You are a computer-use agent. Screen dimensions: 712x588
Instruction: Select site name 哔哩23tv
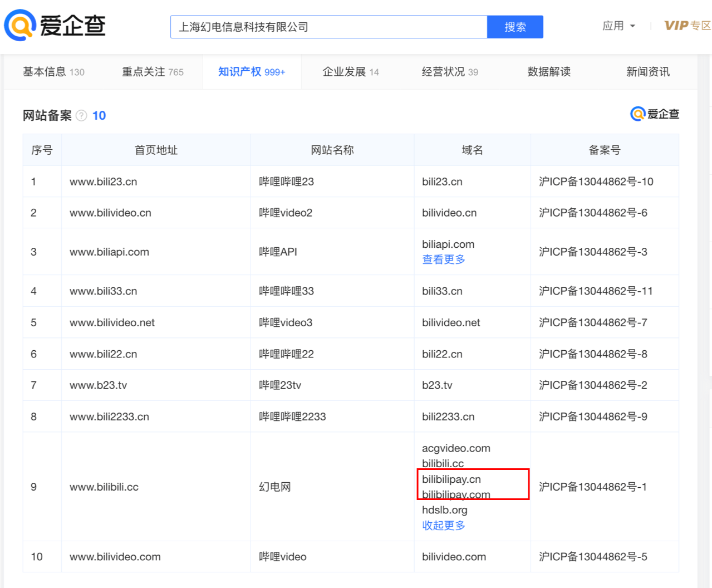coord(280,385)
